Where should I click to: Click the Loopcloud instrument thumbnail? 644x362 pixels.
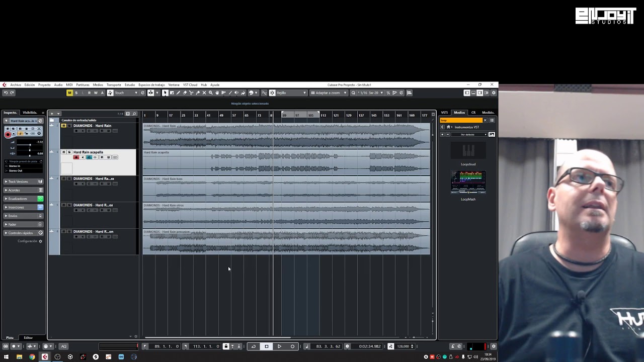(x=468, y=151)
